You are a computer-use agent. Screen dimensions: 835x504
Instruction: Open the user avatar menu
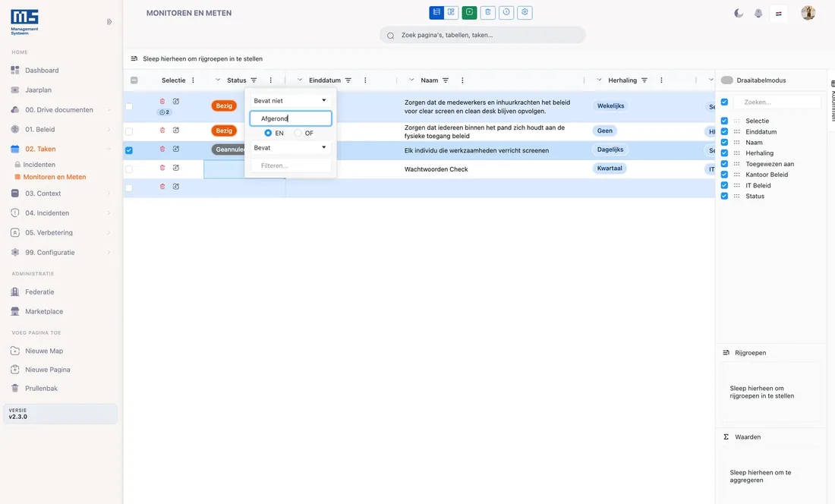click(x=808, y=13)
